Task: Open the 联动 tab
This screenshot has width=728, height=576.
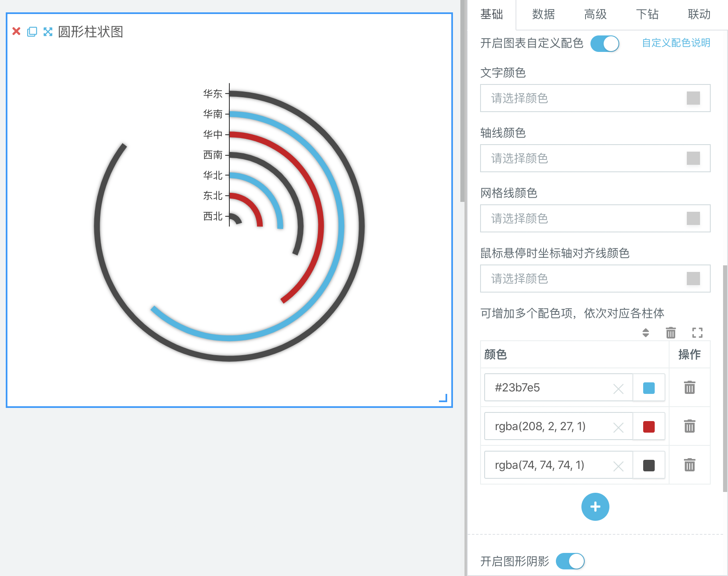Action: click(x=699, y=14)
